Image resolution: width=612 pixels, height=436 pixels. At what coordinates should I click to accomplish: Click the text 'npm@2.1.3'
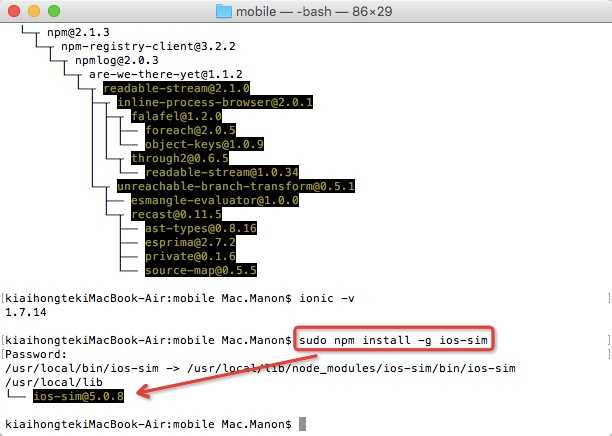(78, 32)
